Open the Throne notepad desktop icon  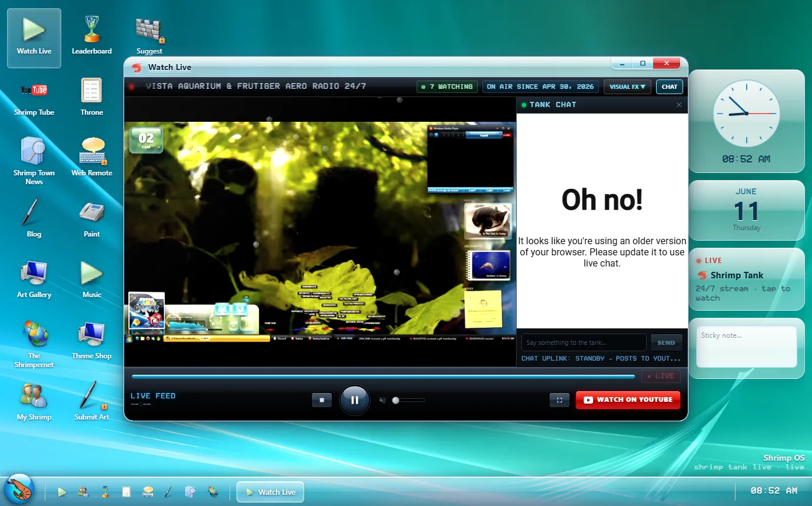tap(92, 97)
